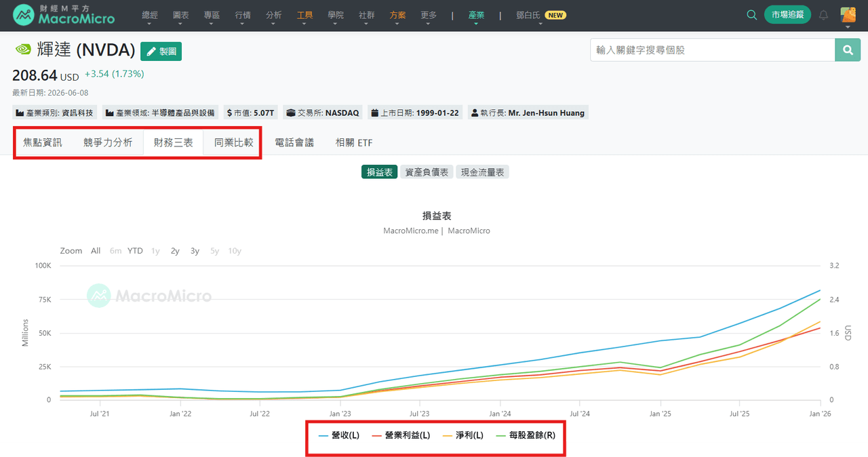This screenshot has width=868, height=457.
Task: Toggle the 營收(L) legend series
Action: click(x=339, y=435)
